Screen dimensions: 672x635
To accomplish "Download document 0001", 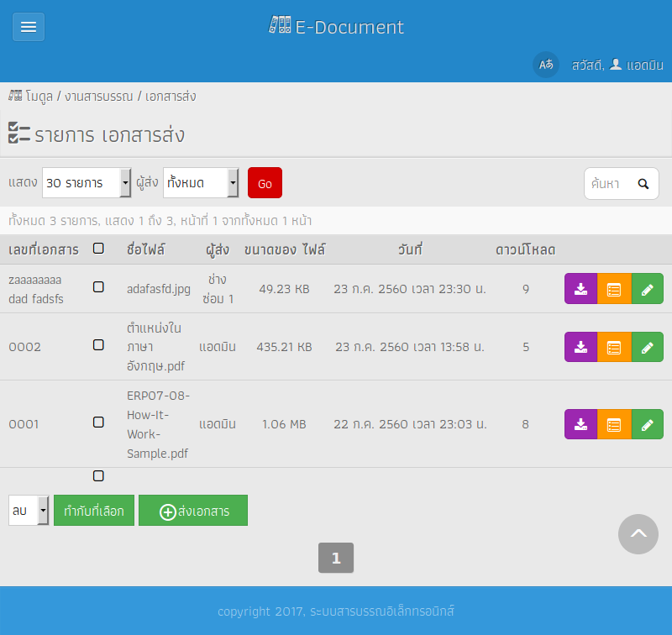I will (x=580, y=424).
